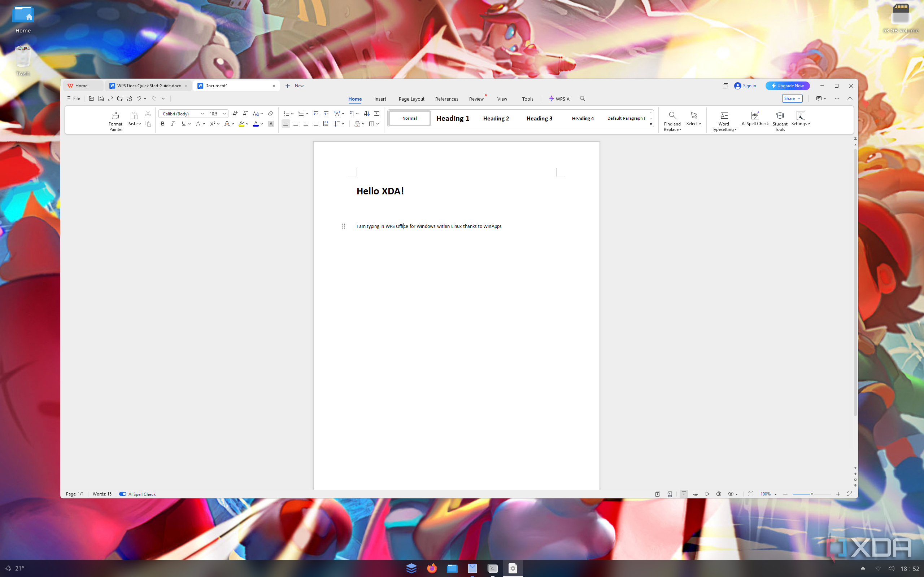Image resolution: width=924 pixels, height=577 pixels.
Task: Click the Print icon in quick access toolbar
Action: click(x=119, y=98)
